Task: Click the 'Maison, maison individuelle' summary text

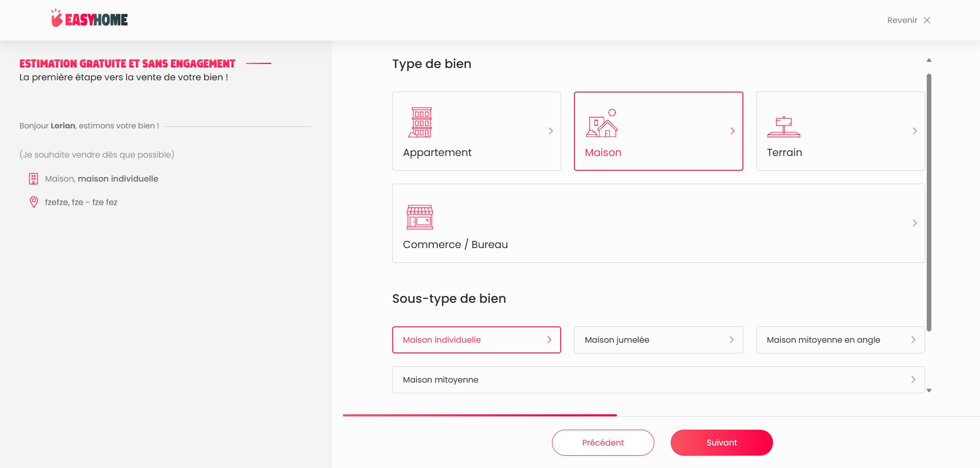Action: pyautogui.click(x=101, y=179)
